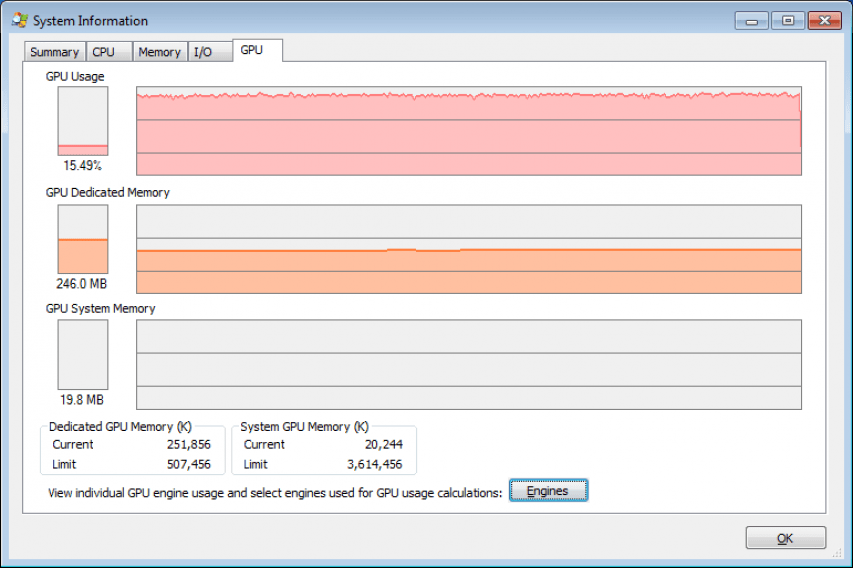Click the GPU Usage 15.49% meter bar
Screen dimensions: 853x568
click(83, 121)
